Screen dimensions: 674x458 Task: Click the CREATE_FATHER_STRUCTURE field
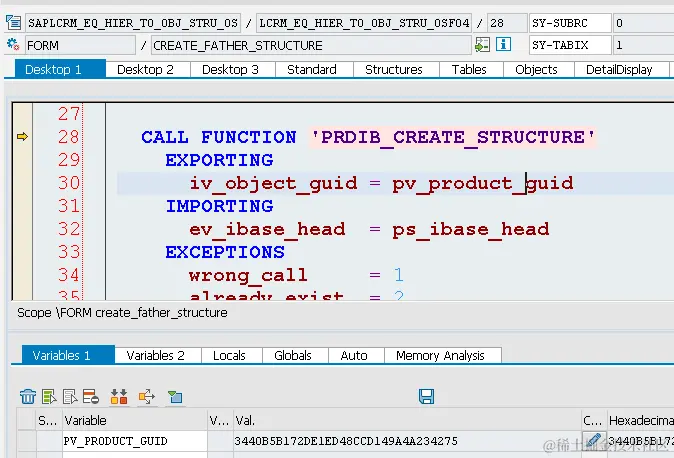[311, 45]
